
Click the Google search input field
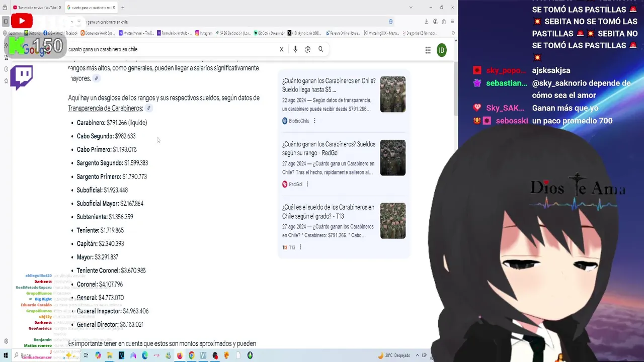pyautogui.click(x=171, y=49)
